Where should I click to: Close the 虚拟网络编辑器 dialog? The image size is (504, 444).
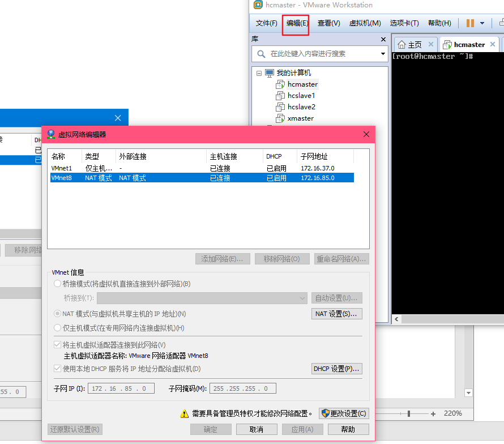click(366, 134)
